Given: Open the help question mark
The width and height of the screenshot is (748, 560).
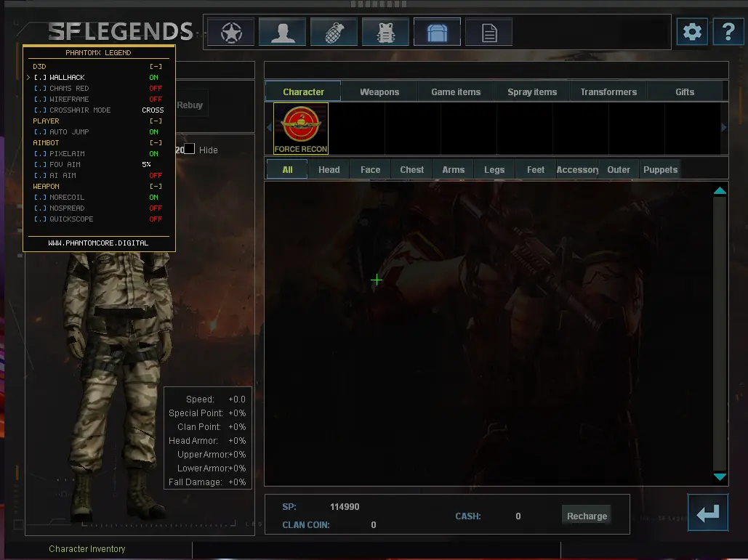Looking at the screenshot, I should (x=728, y=32).
